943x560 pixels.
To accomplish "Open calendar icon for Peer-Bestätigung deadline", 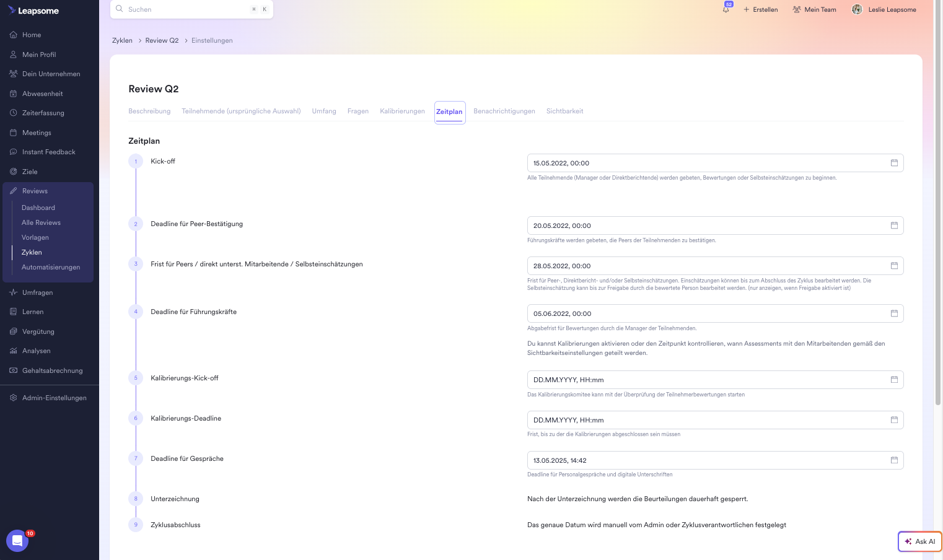I will pyautogui.click(x=894, y=225).
